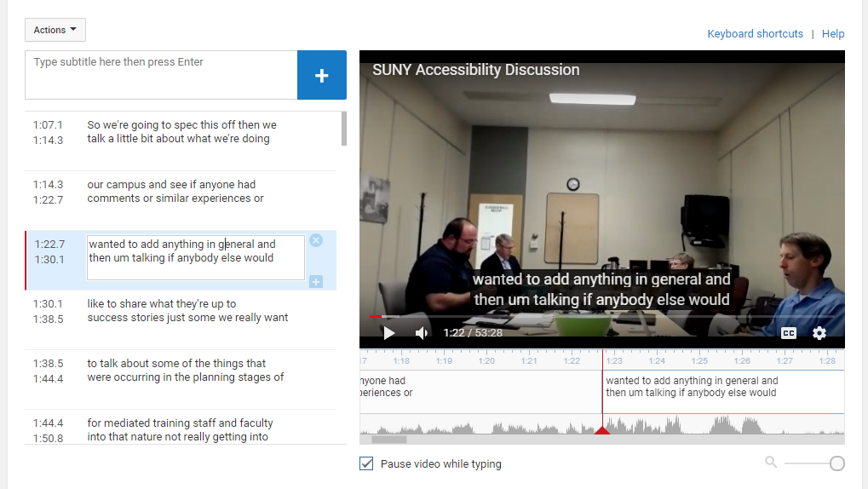868x489 pixels.
Task: Click the subtitle list's vertical scrollbar
Action: point(344,129)
